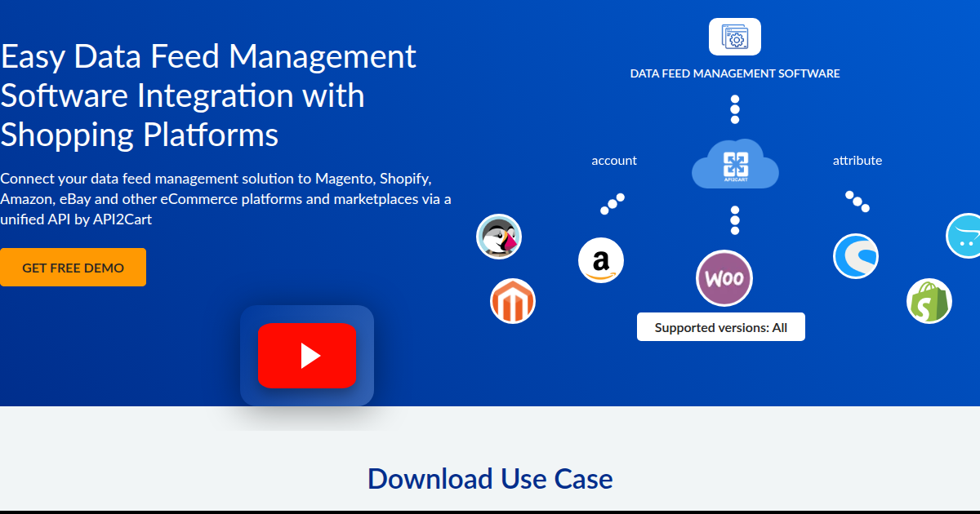Play the YouTube video
980x514 pixels.
point(307,356)
